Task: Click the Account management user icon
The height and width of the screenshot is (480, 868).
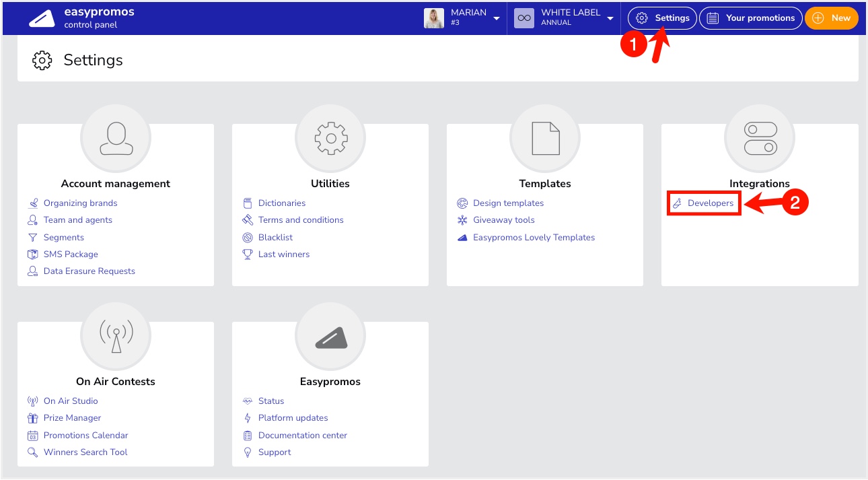Action: (116, 139)
